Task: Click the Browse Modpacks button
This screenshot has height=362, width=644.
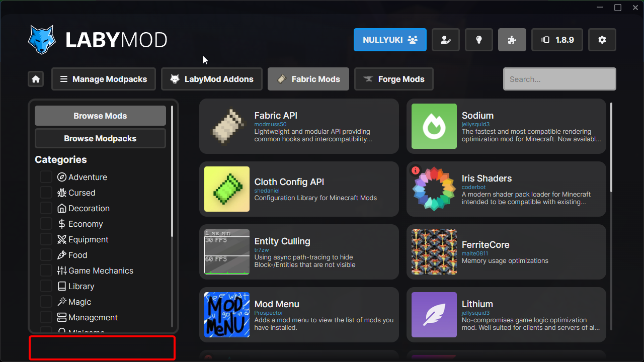Action: (100, 138)
